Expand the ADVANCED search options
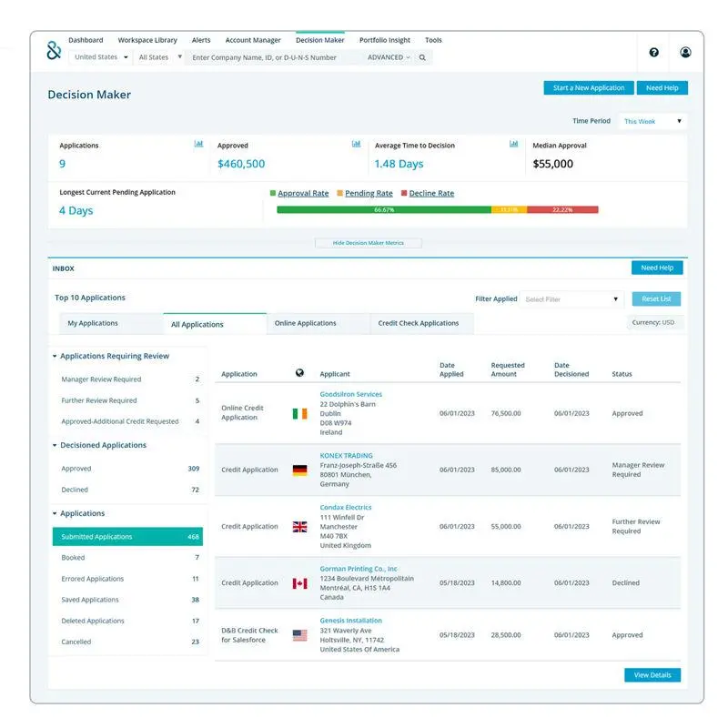The height and width of the screenshot is (728, 728). (389, 57)
